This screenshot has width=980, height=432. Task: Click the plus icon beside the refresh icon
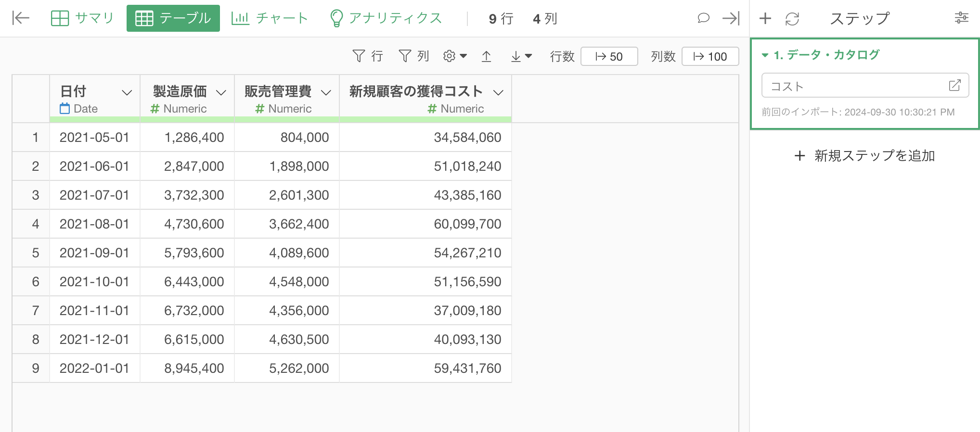(765, 19)
